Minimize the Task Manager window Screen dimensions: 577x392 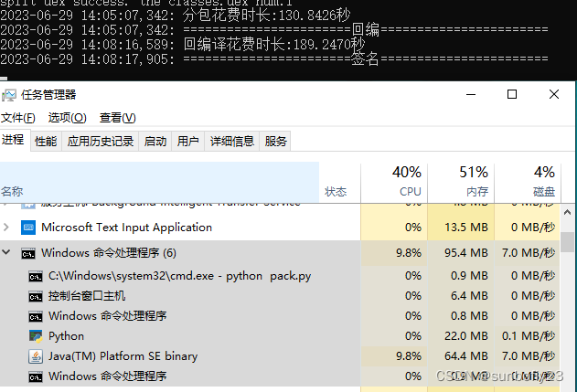[471, 94]
